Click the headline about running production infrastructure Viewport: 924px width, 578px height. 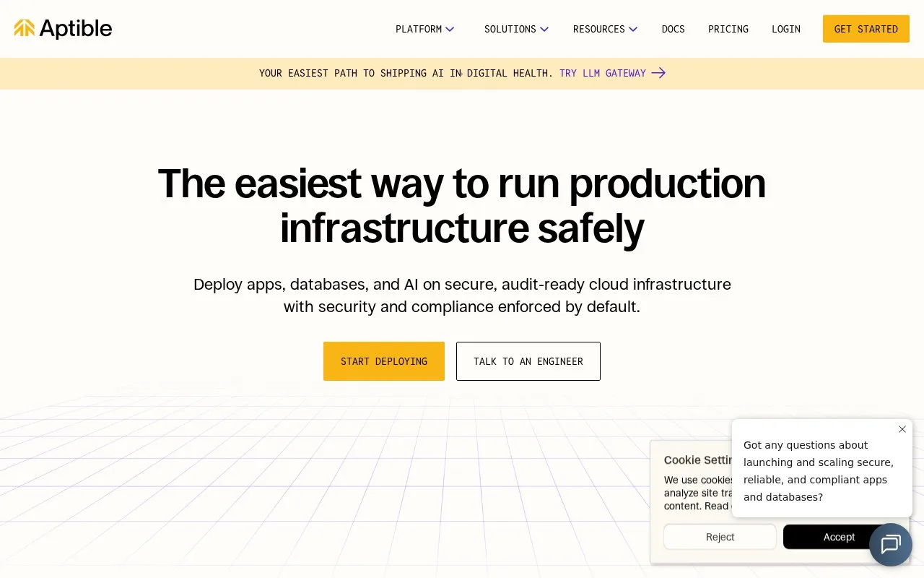click(462, 205)
